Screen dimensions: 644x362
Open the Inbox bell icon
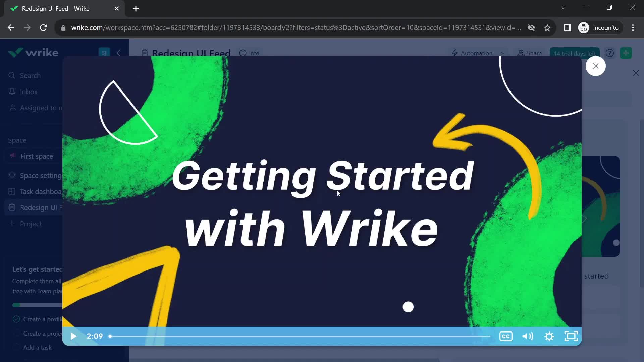(x=12, y=92)
